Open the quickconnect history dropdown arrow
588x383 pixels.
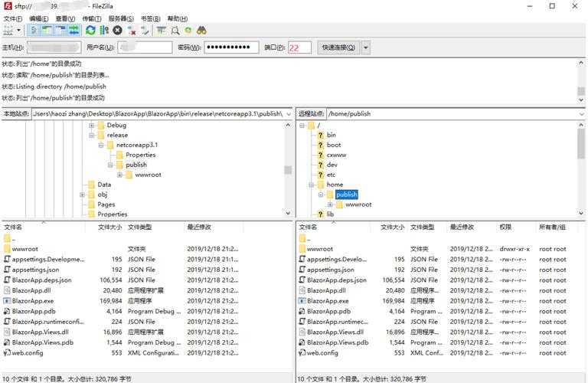coord(366,47)
